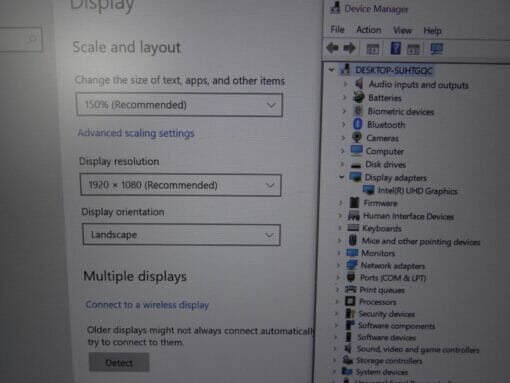510x383 pixels.
Task: Open the View menu
Action: coord(402,30)
